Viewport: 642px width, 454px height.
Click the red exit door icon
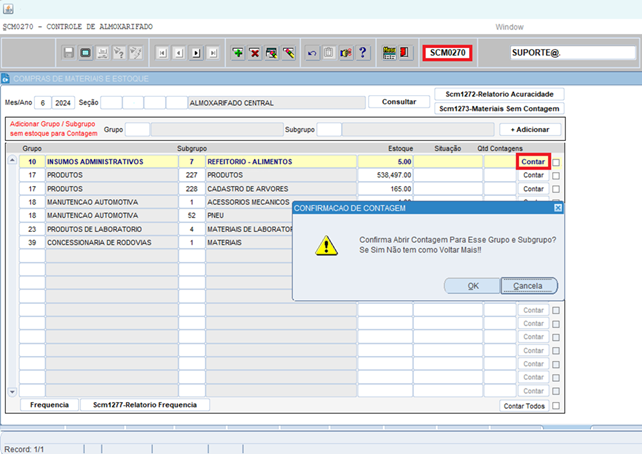[405, 53]
